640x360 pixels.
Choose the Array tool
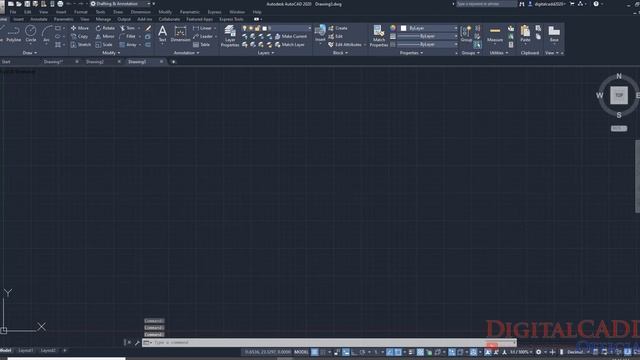pos(129,44)
